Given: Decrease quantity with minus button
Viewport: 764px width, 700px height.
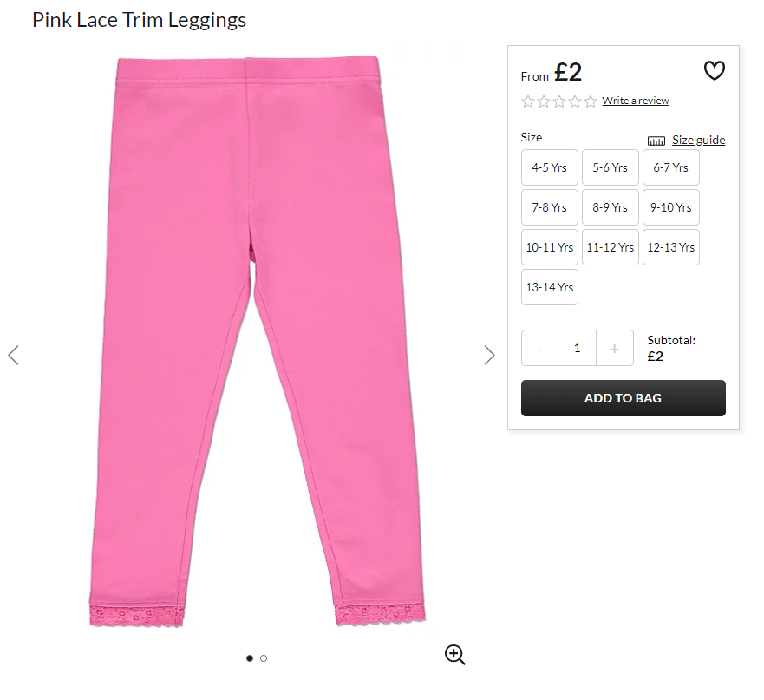Looking at the screenshot, I should click(x=540, y=349).
